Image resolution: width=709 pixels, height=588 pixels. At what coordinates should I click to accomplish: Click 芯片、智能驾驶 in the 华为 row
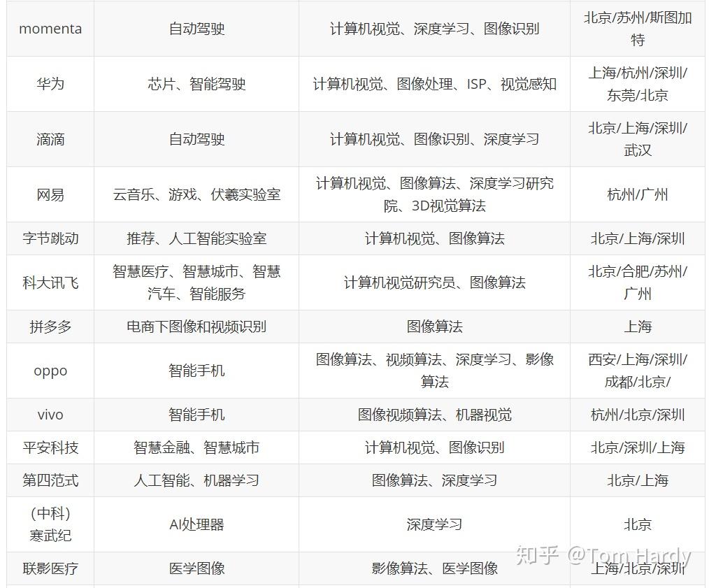pyautogui.click(x=196, y=84)
